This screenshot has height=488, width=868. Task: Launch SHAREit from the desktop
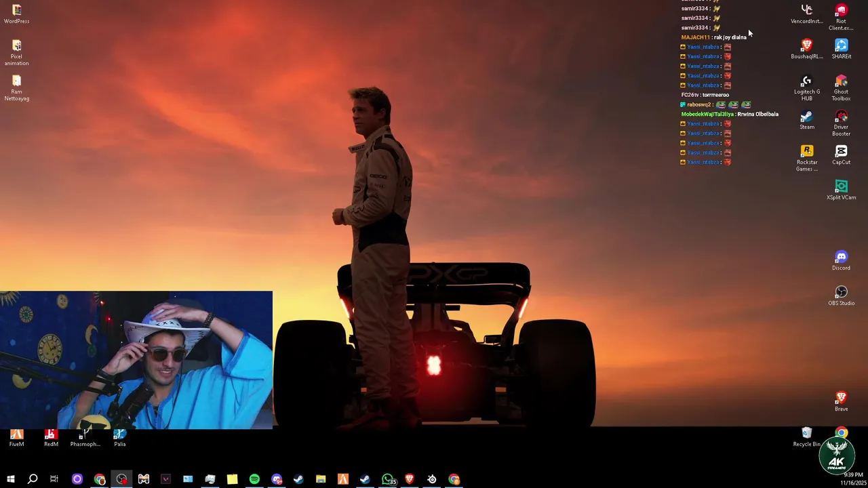841,49
